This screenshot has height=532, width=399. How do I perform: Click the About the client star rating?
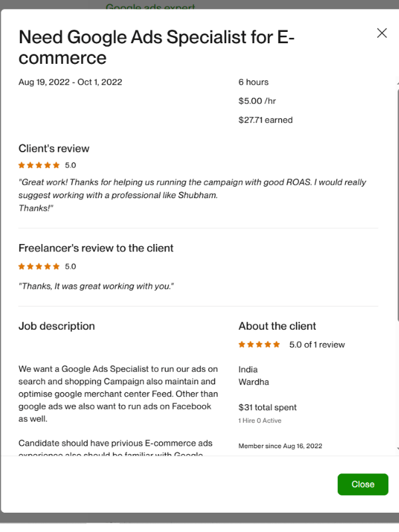coord(259,344)
